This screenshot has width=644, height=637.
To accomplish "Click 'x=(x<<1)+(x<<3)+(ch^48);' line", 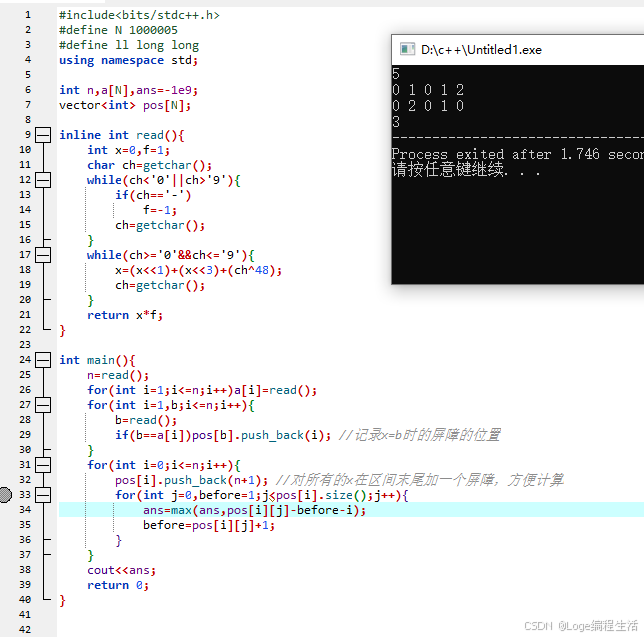I will [198, 270].
